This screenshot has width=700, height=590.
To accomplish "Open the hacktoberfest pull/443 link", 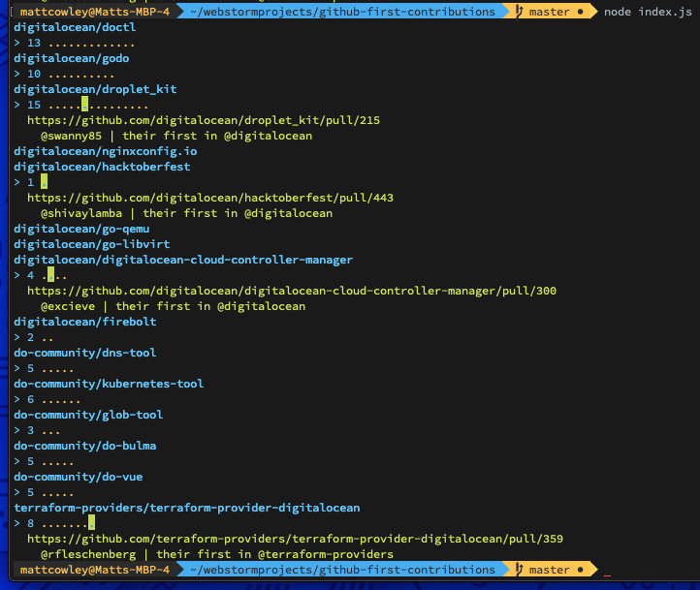I will (x=210, y=198).
